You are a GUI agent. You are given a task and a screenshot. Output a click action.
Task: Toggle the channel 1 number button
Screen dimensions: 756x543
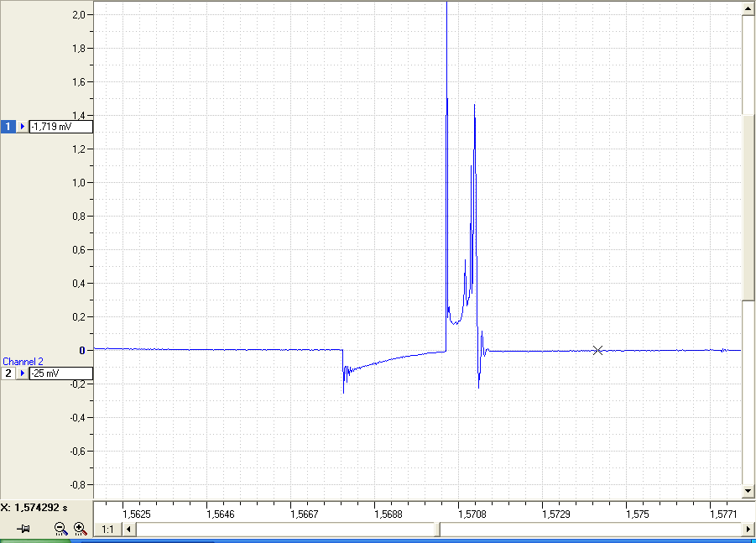[8, 127]
